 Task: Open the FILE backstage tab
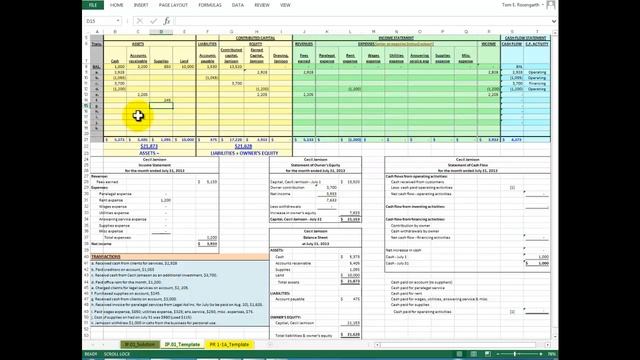click(x=93, y=5)
